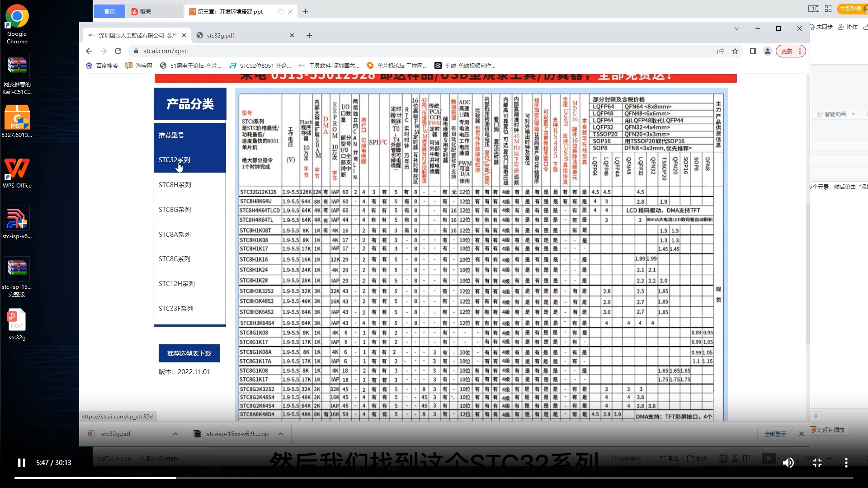Open video player more options

pos(846,463)
